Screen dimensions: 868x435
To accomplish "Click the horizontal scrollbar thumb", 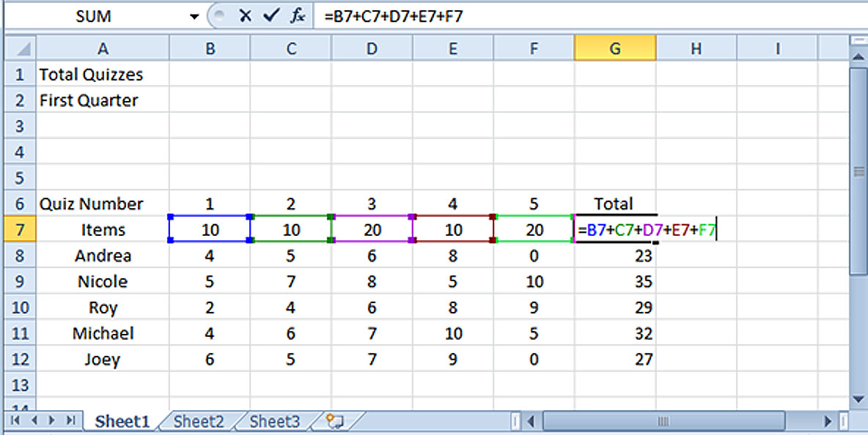I will click(x=663, y=421).
